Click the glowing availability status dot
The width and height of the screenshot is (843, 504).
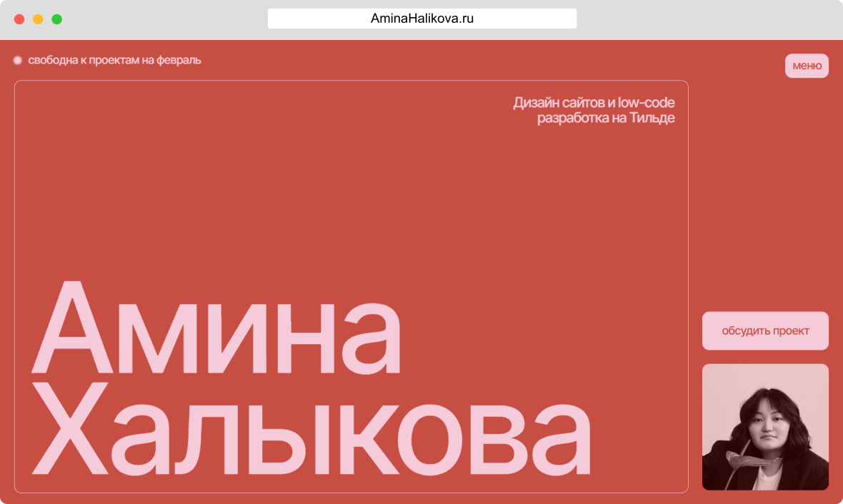pos(17,60)
